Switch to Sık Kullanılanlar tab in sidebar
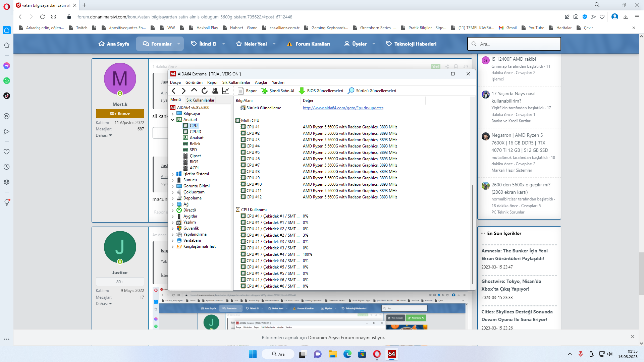 pyautogui.click(x=200, y=100)
